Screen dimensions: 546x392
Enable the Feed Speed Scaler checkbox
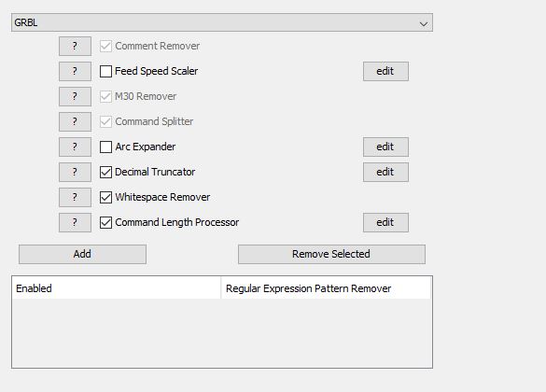(x=105, y=71)
